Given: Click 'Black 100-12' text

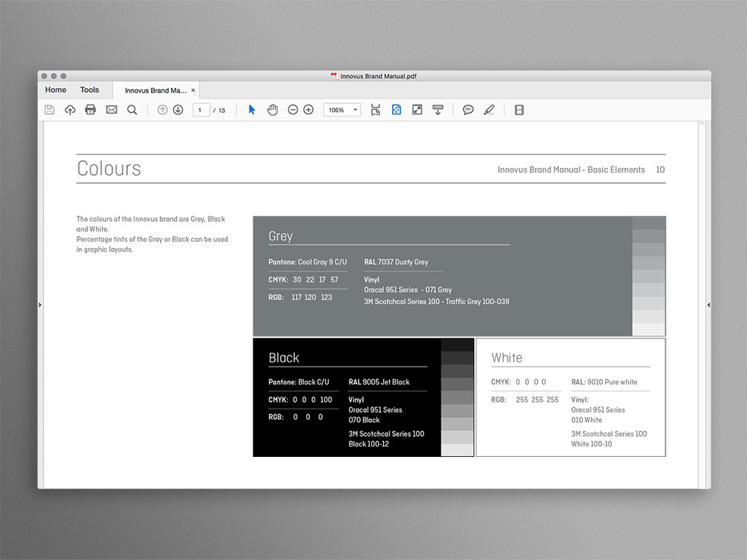Looking at the screenshot, I should tap(369, 444).
